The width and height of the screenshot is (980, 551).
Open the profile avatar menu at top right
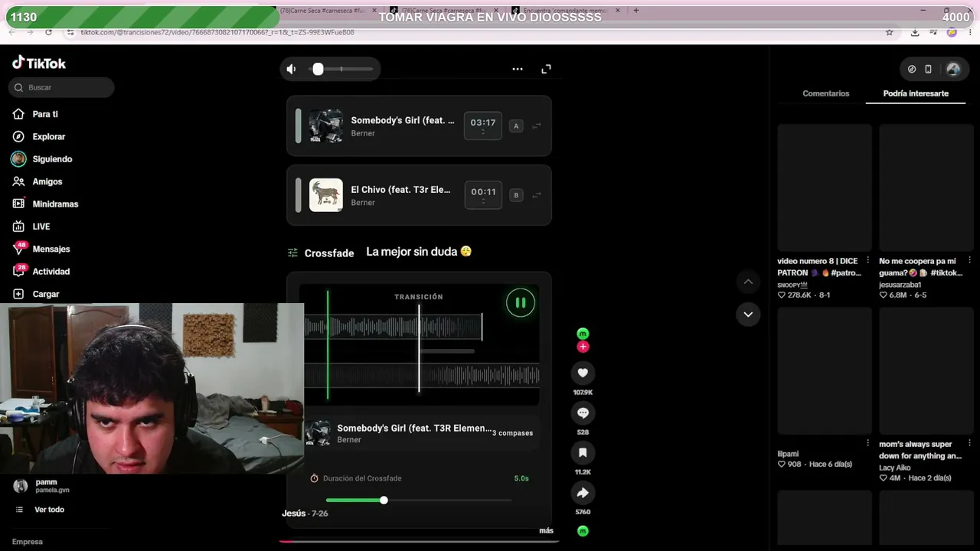pos(953,69)
